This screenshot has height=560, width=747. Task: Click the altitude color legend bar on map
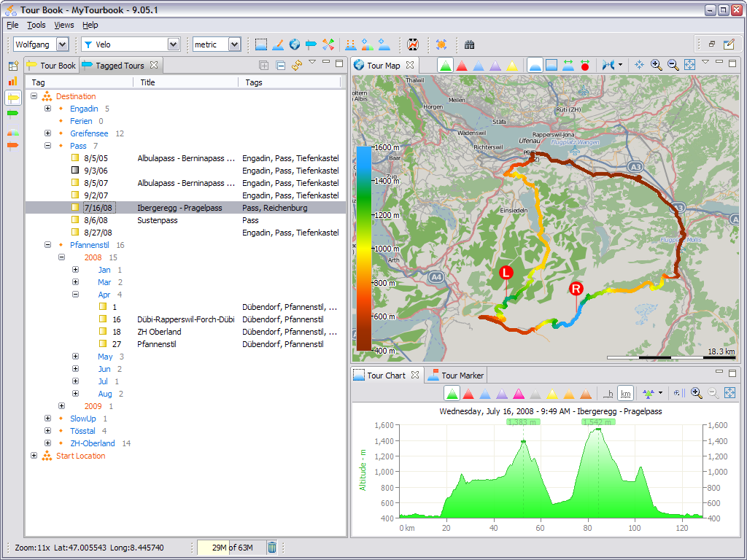click(364, 249)
